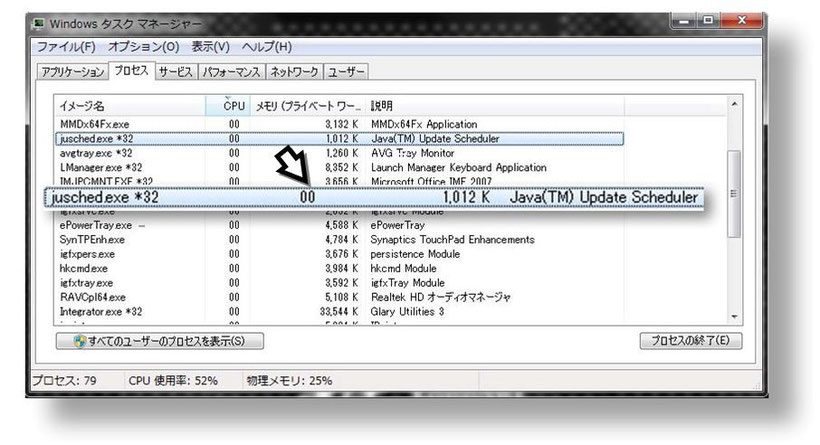Click the 3,132 K memory value
This screenshot has width=820, height=445.
(341, 124)
